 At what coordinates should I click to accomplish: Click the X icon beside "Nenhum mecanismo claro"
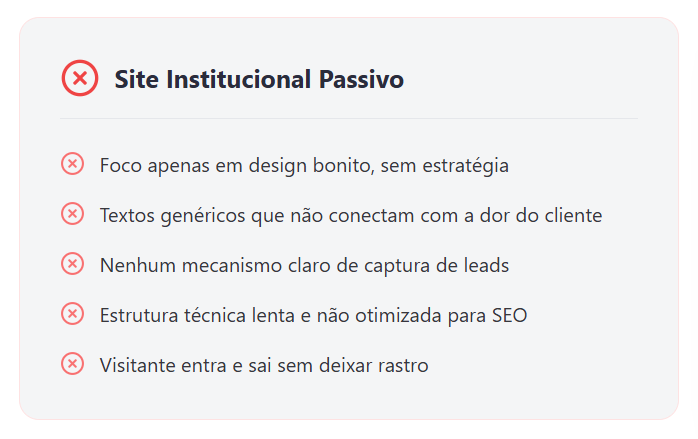coord(72,264)
